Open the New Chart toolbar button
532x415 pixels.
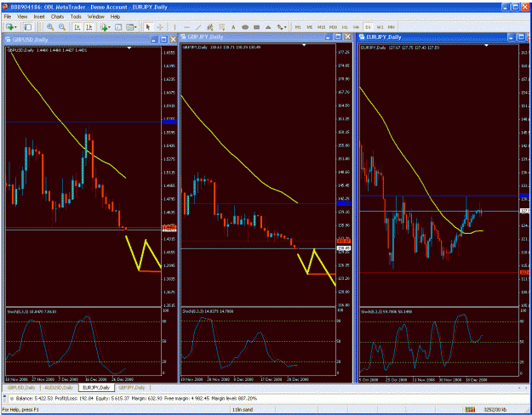tap(9, 27)
